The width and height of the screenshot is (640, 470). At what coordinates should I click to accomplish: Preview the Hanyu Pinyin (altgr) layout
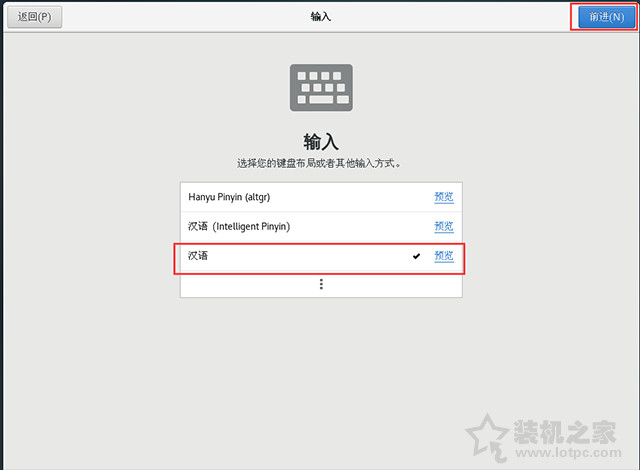(x=444, y=197)
